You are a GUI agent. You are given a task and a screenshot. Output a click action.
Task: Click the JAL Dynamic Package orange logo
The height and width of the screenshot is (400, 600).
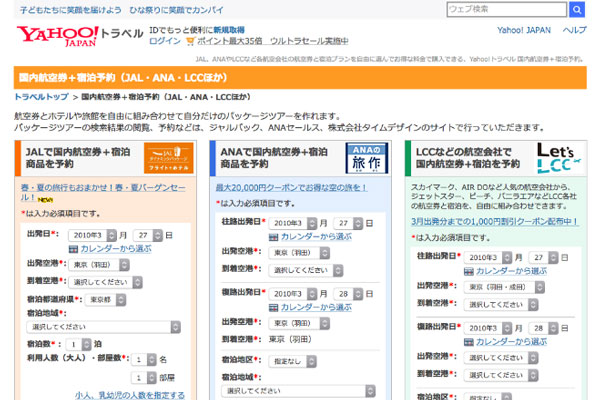coord(168,158)
